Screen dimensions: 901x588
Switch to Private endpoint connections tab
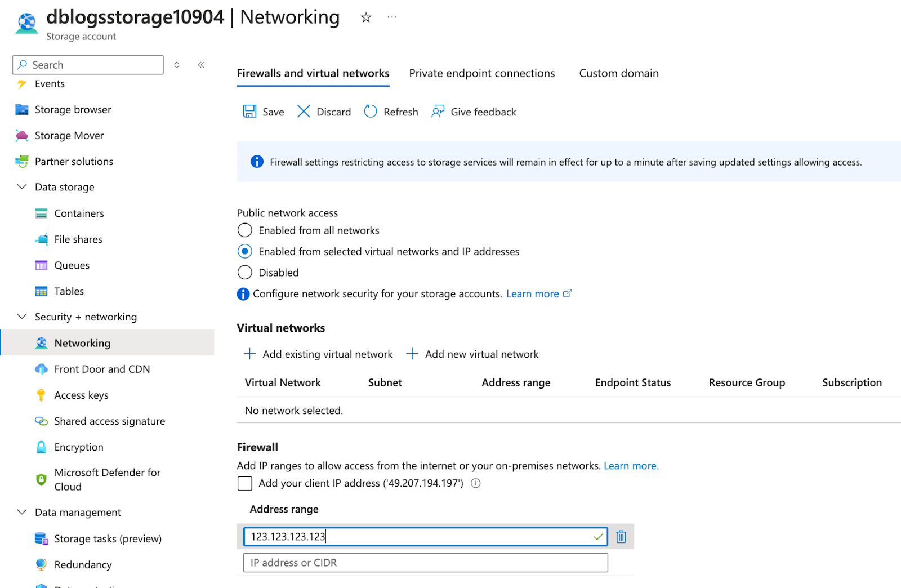(481, 73)
